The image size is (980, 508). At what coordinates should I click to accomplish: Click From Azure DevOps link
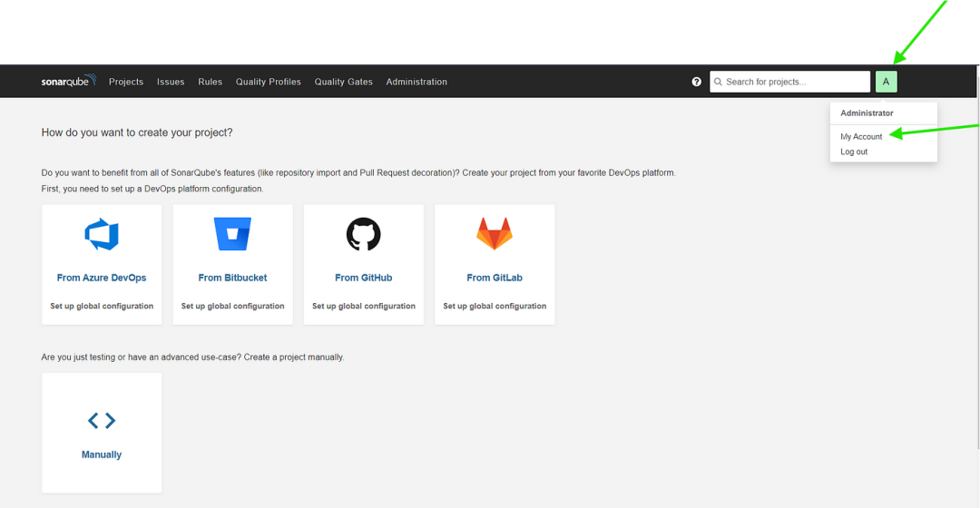102,278
